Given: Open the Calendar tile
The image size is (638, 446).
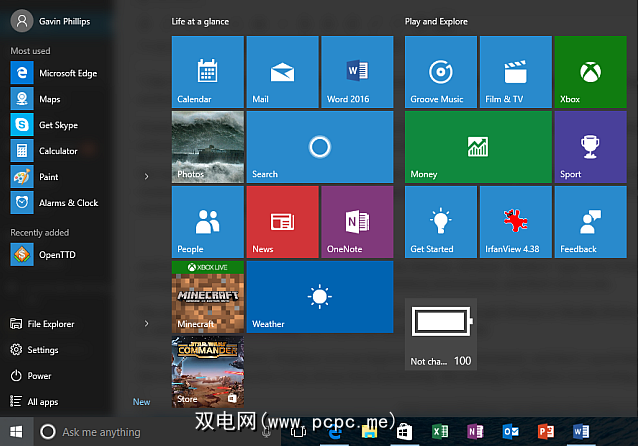Looking at the screenshot, I should [x=208, y=71].
